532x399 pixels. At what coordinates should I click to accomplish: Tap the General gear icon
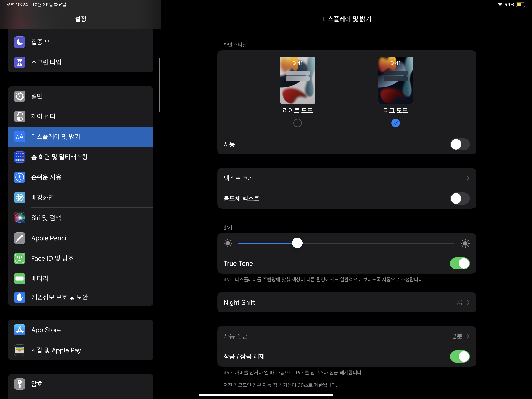coord(19,96)
